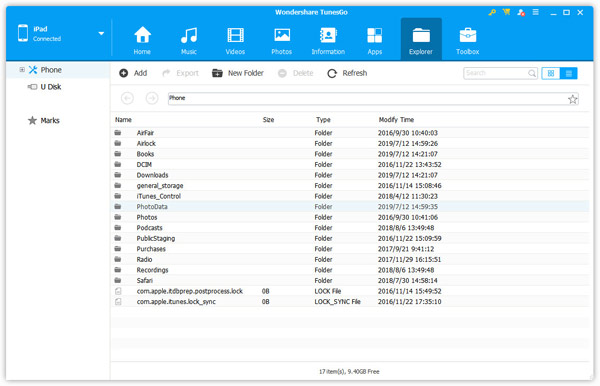The image size is (600, 386).
Task: Select the Photos folder icon in list
Action: (118, 217)
